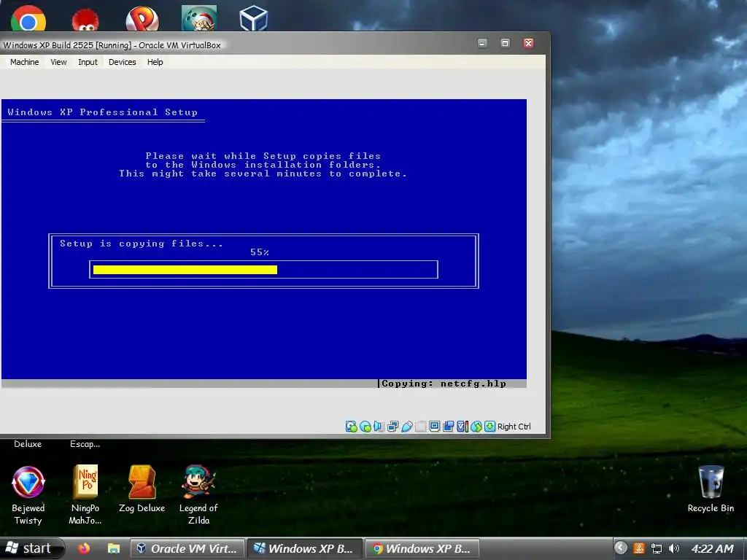Click the volume speaker tray icon

pyautogui.click(x=673, y=548)
